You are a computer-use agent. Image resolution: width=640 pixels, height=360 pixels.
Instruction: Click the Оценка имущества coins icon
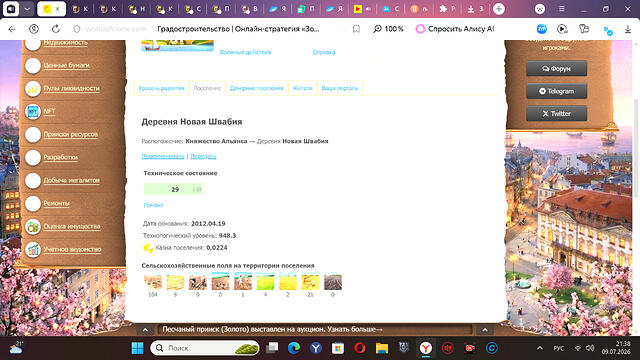(x=33, y=227)
